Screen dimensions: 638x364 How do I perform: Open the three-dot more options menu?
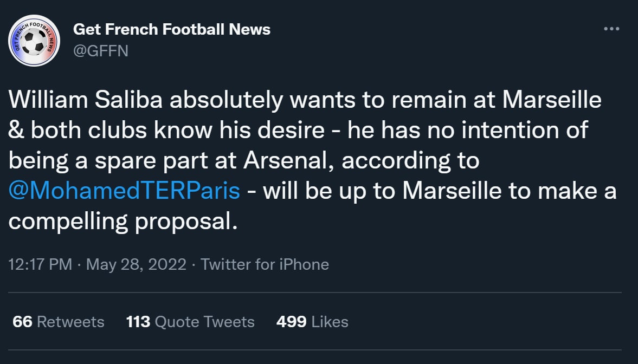611,29
